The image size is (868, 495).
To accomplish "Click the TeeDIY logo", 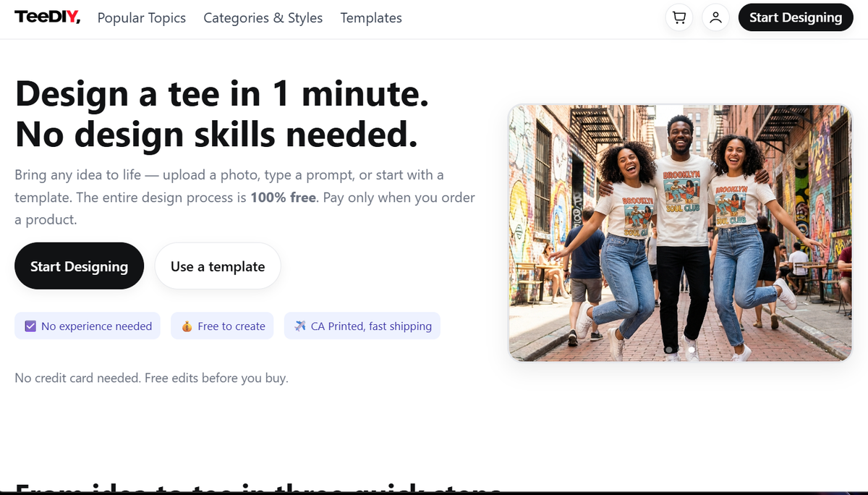I will pos(46,17).
